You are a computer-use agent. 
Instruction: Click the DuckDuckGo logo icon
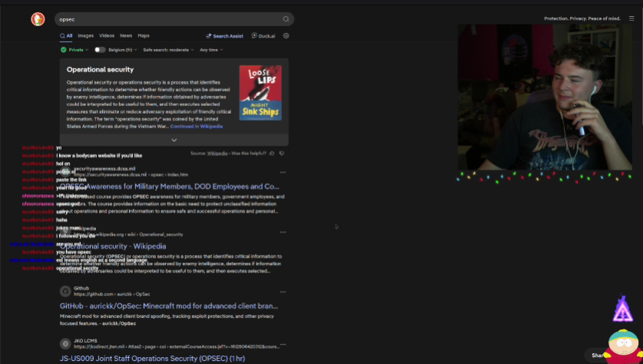click(x=38, y=19)
